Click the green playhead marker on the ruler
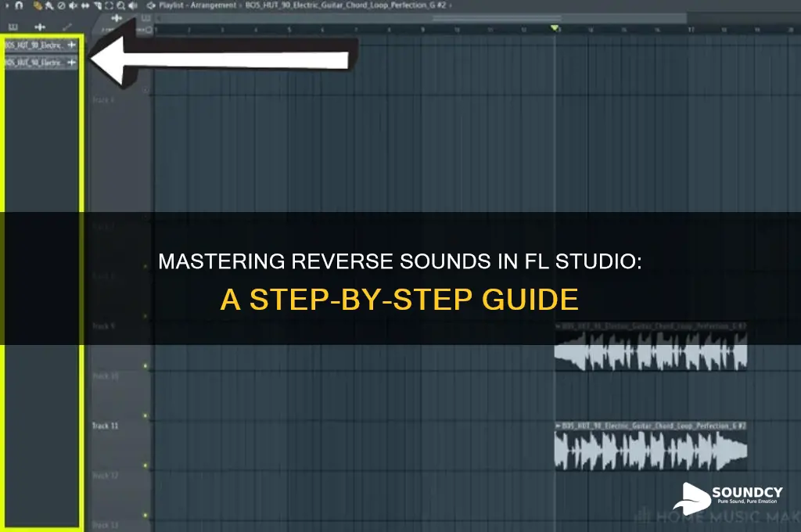The image size is (801, 532). pyautogui.click(x=555, y=27)
